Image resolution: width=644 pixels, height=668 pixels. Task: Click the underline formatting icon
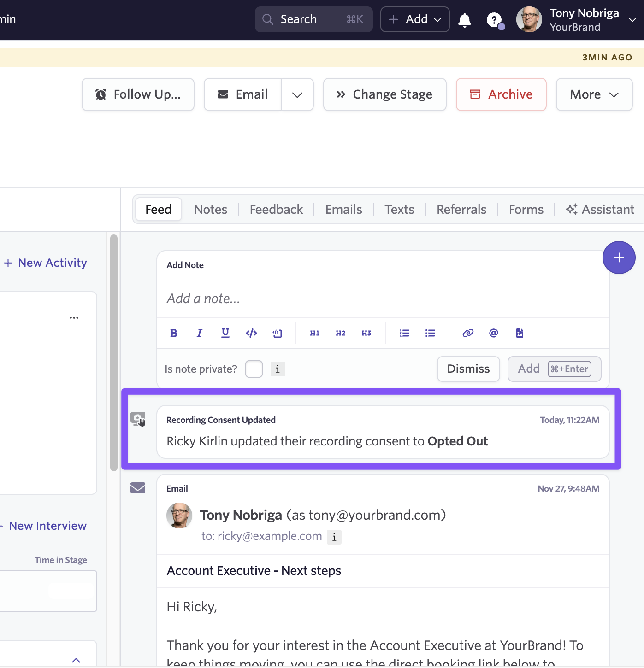[225, 333]
